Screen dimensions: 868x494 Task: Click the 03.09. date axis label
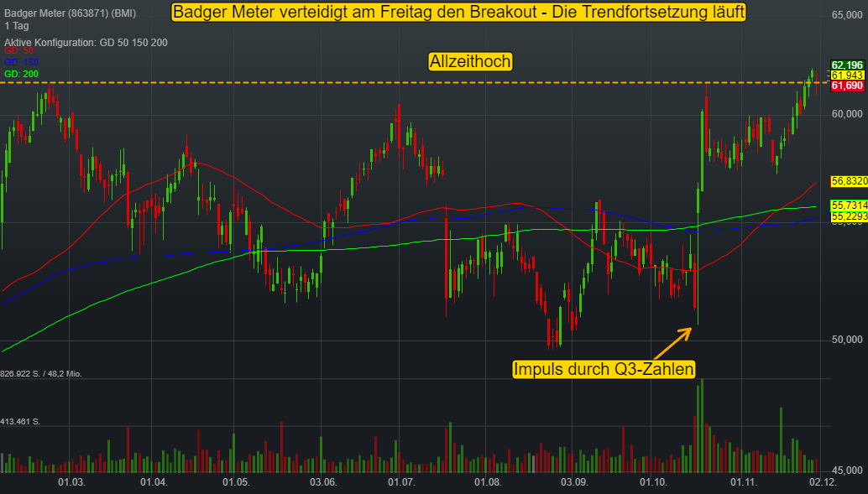tap(574, 482)
